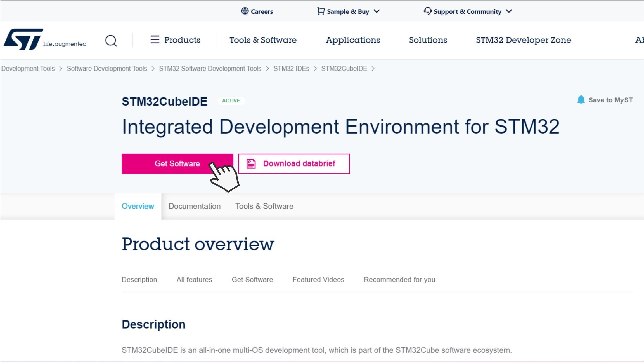Viewport: 644px width, 363px height.
Task: Open the search magnifier icon
Action: coord(111,41)
